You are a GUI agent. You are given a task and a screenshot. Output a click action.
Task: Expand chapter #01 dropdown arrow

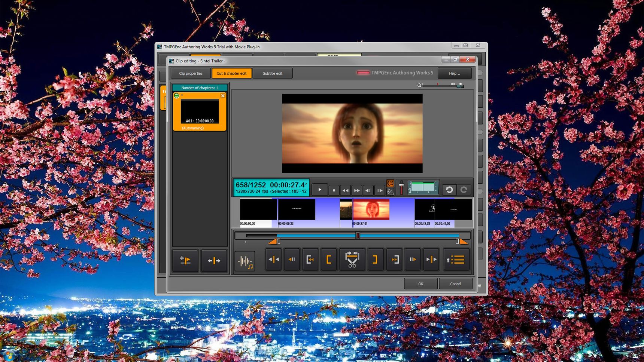tap(182, 95)
